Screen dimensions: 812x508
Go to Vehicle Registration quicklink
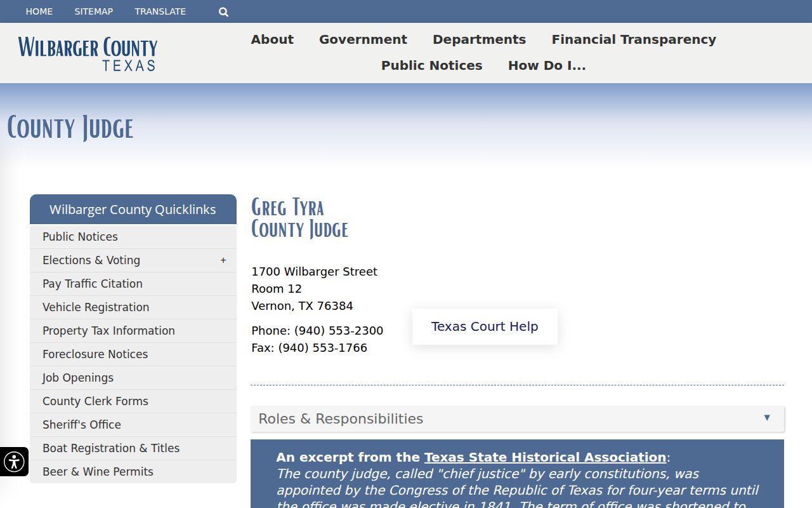pos(133,307)
